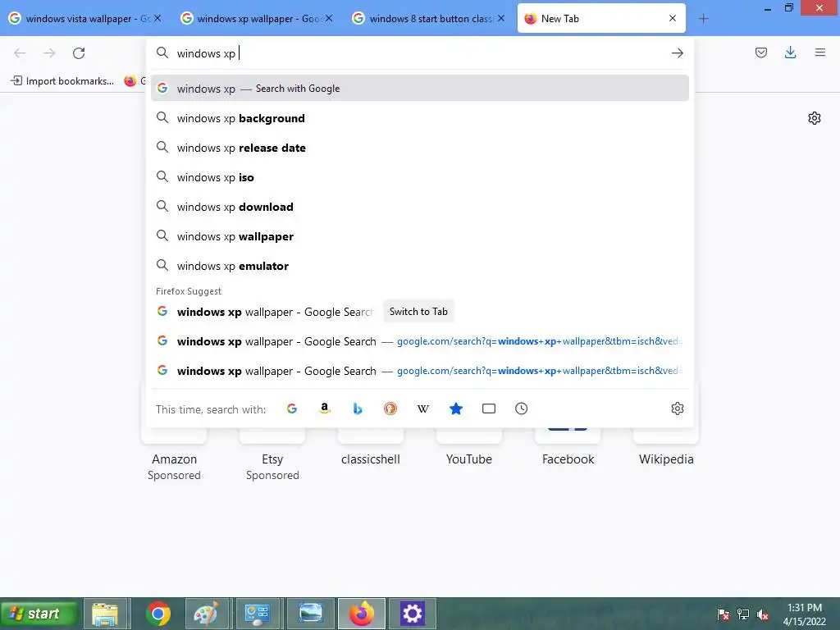
Task: Open YouTube shortcut
Action: [468, 459]
